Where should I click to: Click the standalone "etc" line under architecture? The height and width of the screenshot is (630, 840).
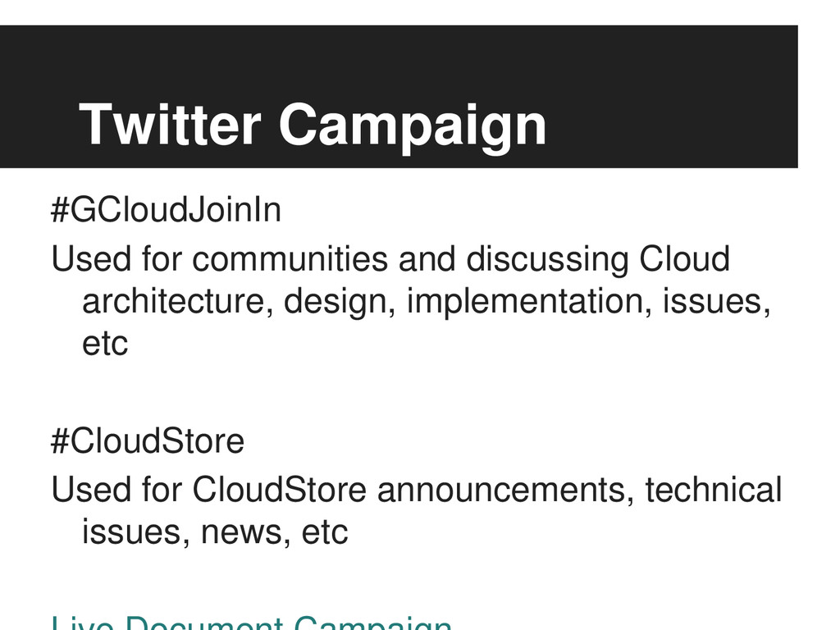coord(105,344)
